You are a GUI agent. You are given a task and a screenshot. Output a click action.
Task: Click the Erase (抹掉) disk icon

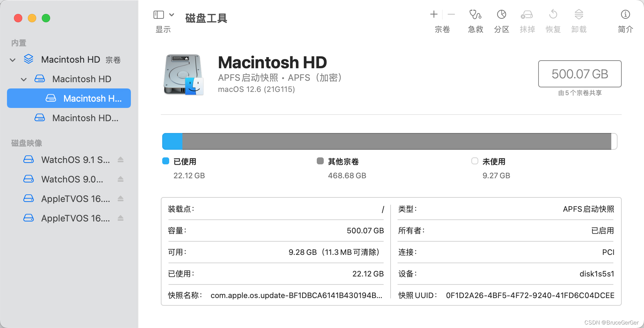pyautogui.click(x=527, y=15)
